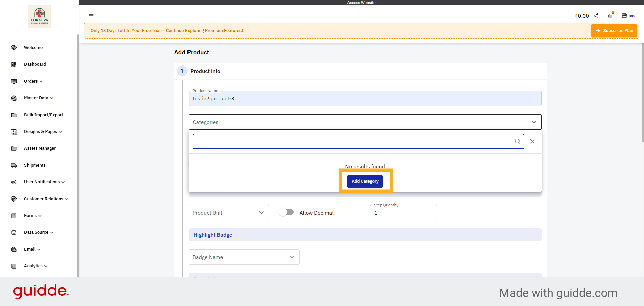Image resolution: width=644 pixels, height=306 pixels.
Task: Click the Add Category button
Action: 365,181
